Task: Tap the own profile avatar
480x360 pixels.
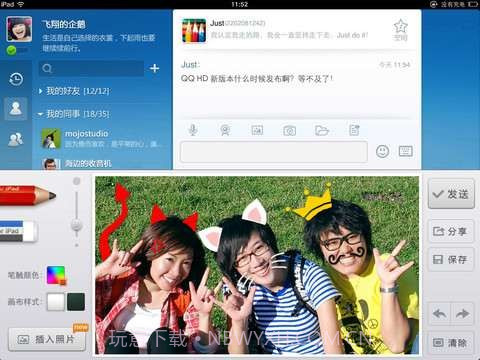Action: (19, 29)
